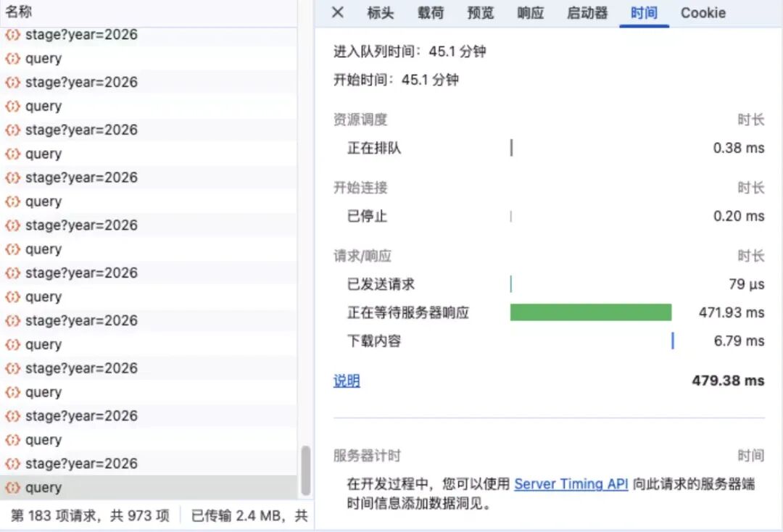Open the Cookie tab

point(703,13)
